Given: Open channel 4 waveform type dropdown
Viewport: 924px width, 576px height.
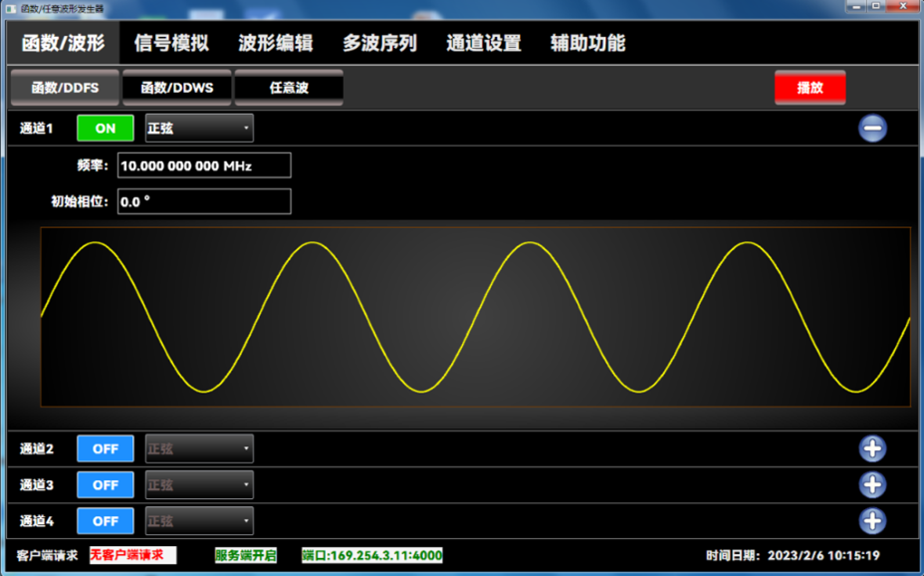Looking at the screenshot, I should [x=199, y=520].
